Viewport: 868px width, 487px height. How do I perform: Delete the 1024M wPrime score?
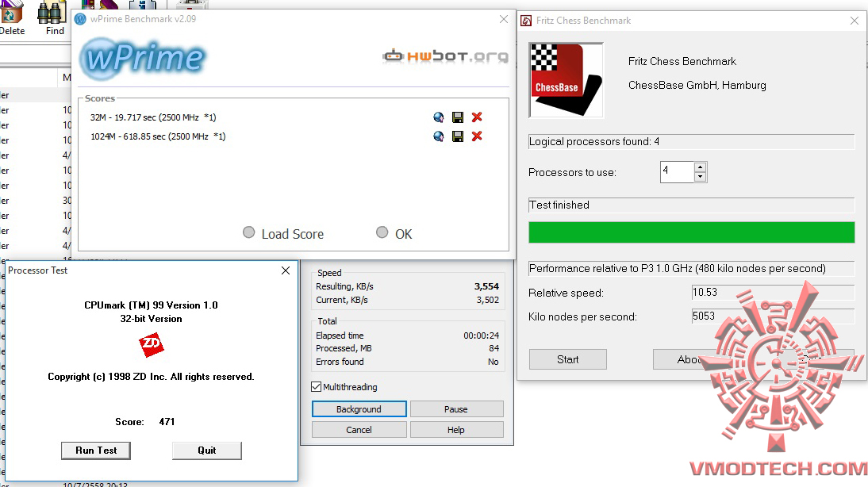click(x=477, y=136)
